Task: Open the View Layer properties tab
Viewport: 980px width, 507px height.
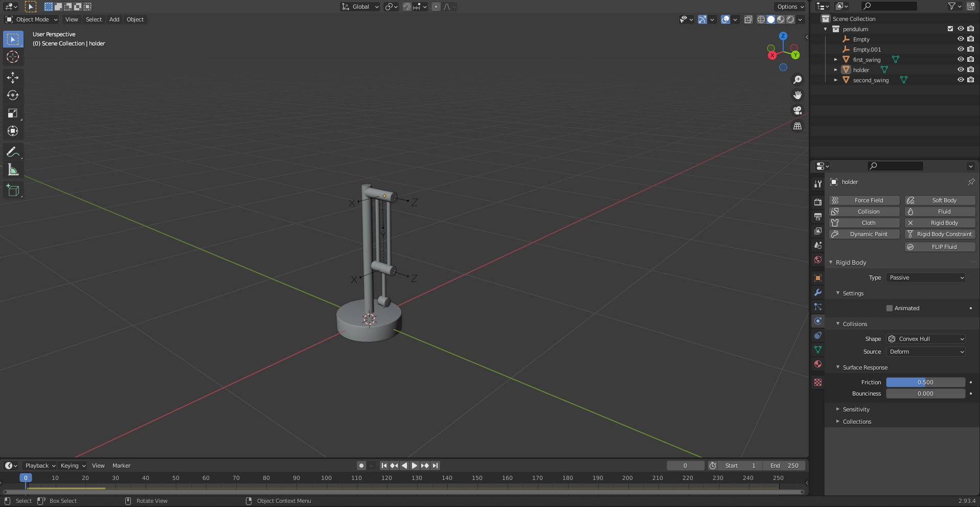Action: click(x=818, y=231)
